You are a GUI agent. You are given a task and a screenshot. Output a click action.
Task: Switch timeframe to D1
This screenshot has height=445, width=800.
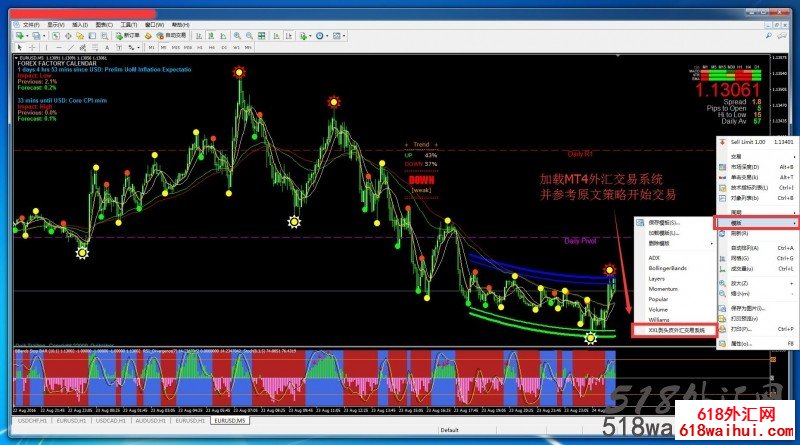[x=224, y=47]
